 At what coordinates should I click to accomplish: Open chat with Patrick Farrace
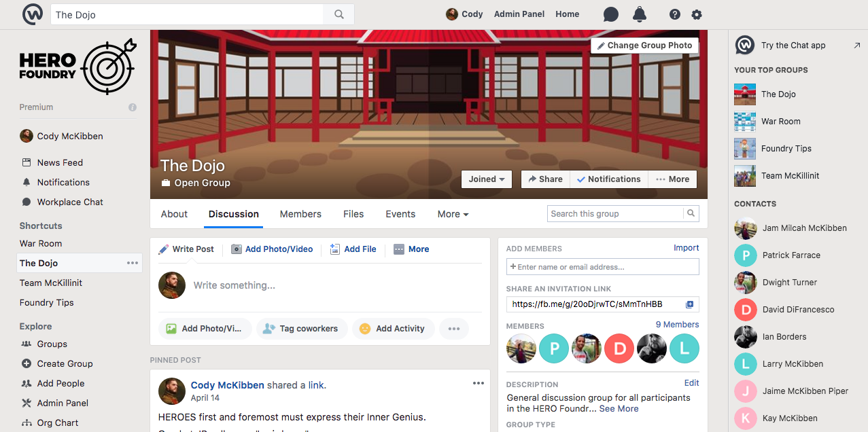791,255
